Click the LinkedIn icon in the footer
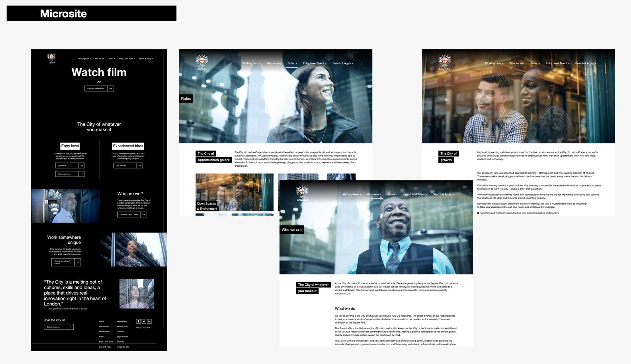631x364 pixels. tap(149, 321)
